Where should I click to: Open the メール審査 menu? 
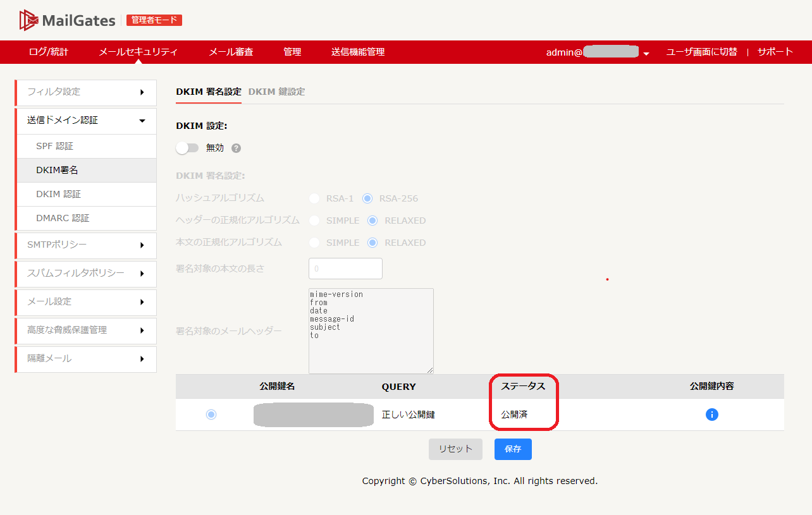click(x=231, y=52)
